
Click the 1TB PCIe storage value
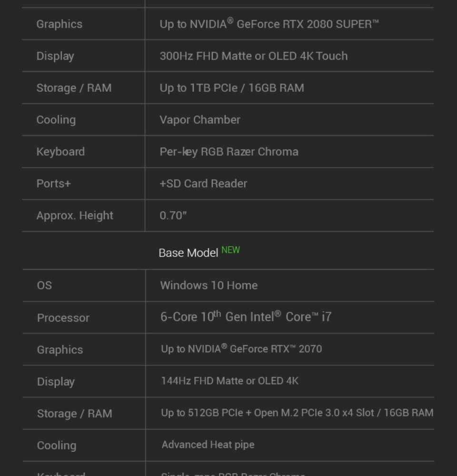click(x=231, y=88)
